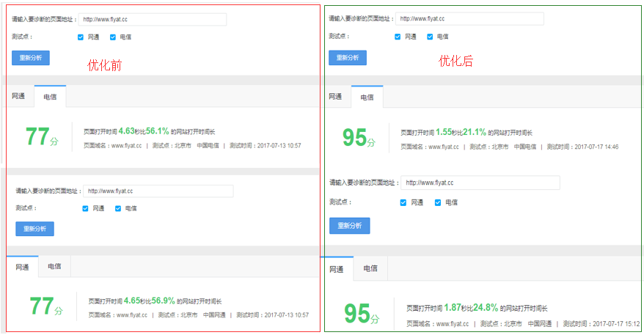Toggle 网通 checkbox in the form above the 4.65秒 result

click(86, 208)
